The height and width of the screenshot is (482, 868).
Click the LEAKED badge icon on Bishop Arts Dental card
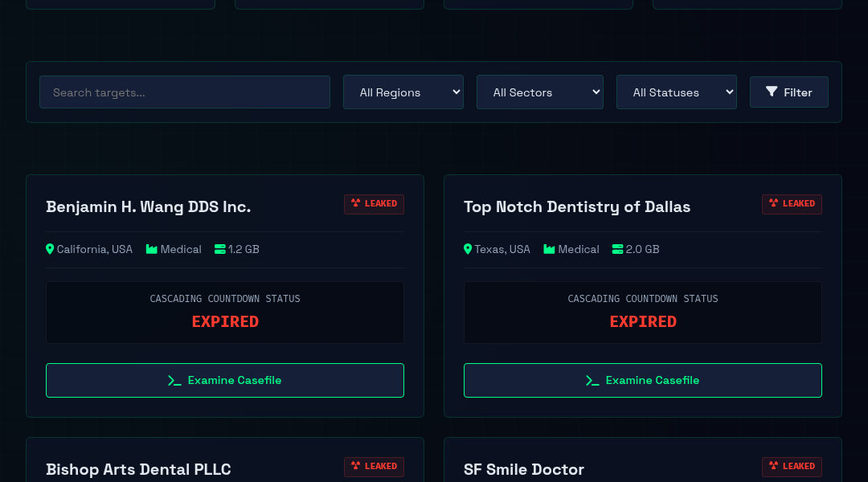point(355,466)
